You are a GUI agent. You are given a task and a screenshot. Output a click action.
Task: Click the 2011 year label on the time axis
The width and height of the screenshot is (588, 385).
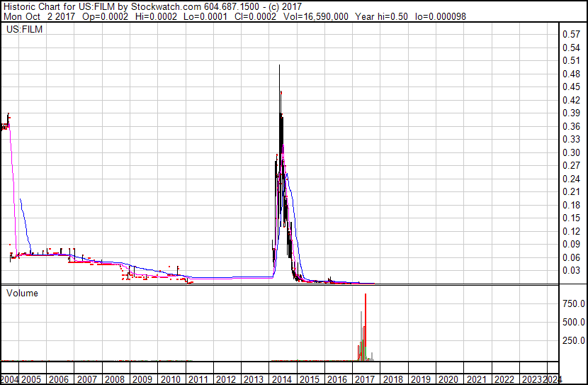point(198,379)
